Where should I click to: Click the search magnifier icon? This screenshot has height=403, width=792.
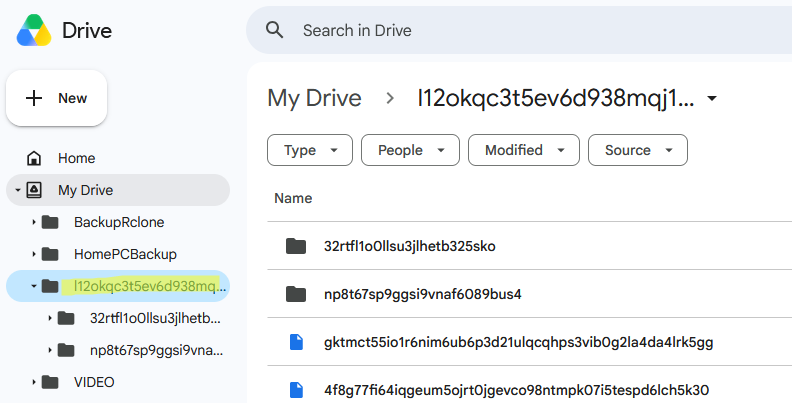(274, 30)
